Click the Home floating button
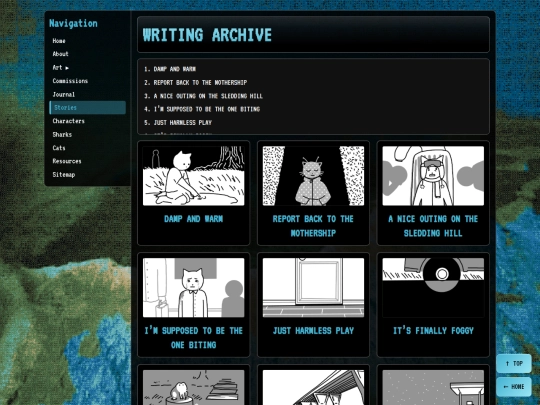This screenshot has height=405, width=540. 514,386
